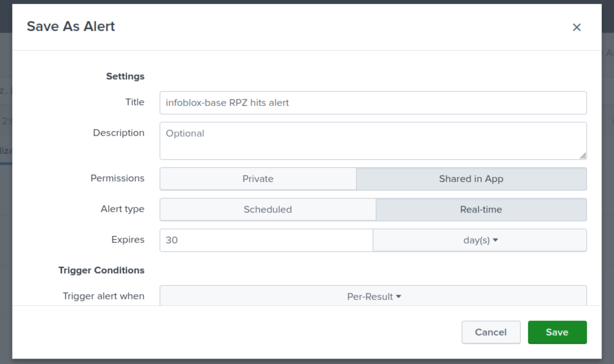The width and height of the screenshot is (614, 364).
Task: Click the Title input field
Action: click(373, 103)
